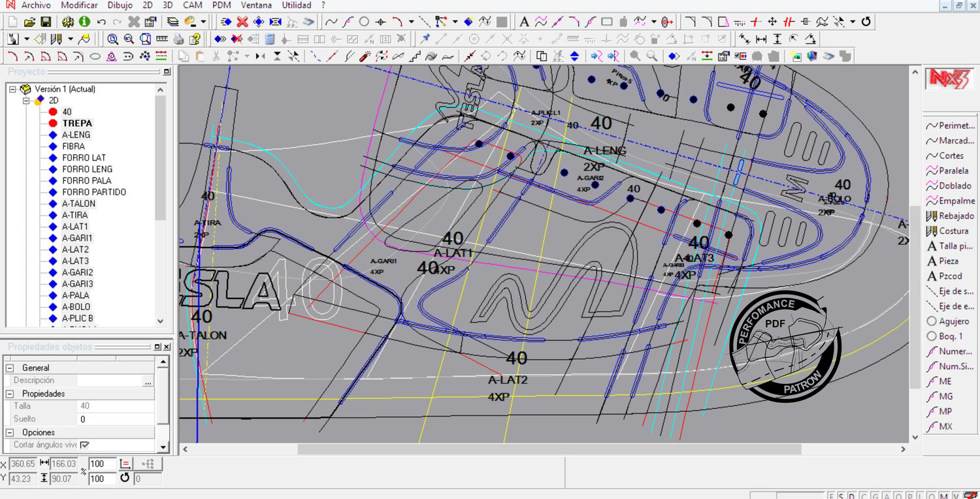The height and width of the screenshot is (499, 980).
Task: Click the staircase step line icon
Action: [x=415, y=56]
